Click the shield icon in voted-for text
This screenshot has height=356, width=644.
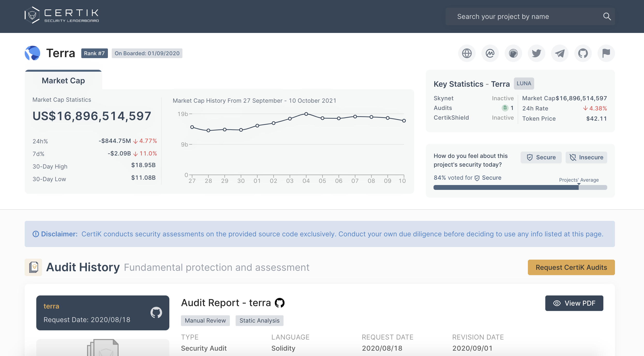477,178
